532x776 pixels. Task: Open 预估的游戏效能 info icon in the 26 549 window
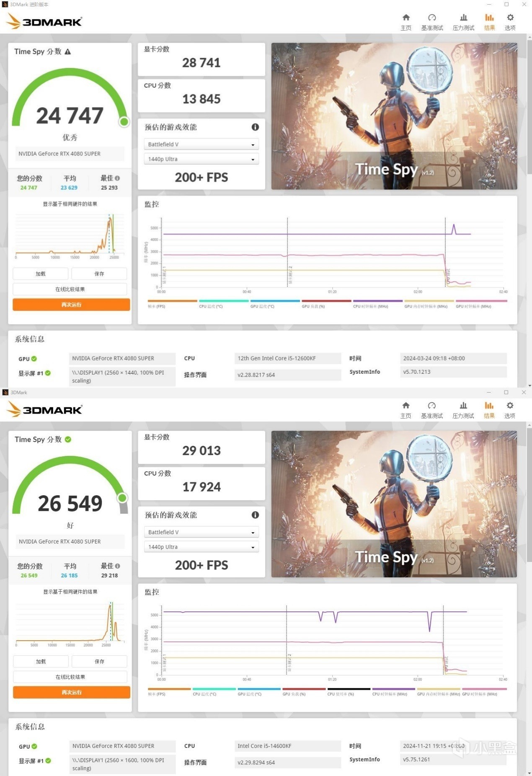tap(255, 515)
